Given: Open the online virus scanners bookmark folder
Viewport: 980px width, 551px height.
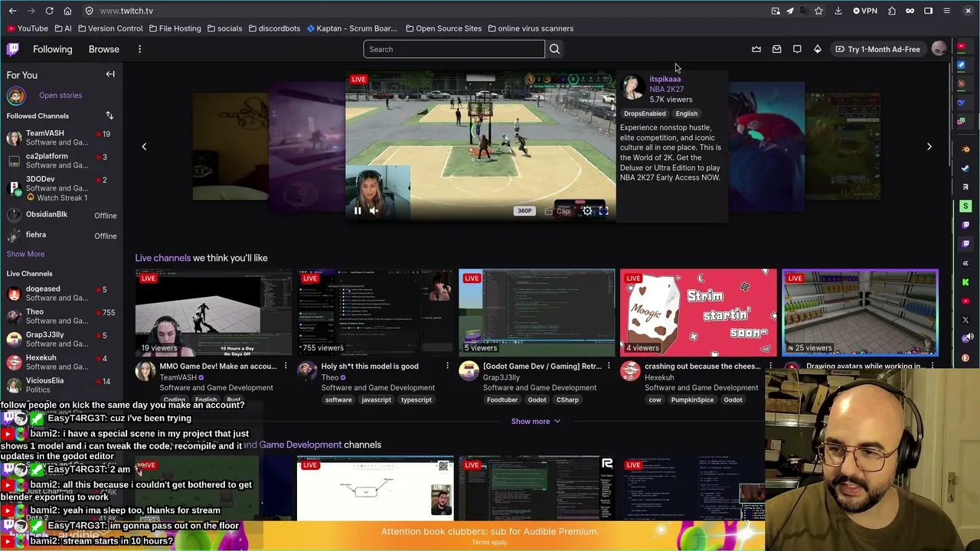Looking at the screenshot, I should (531, 28).
